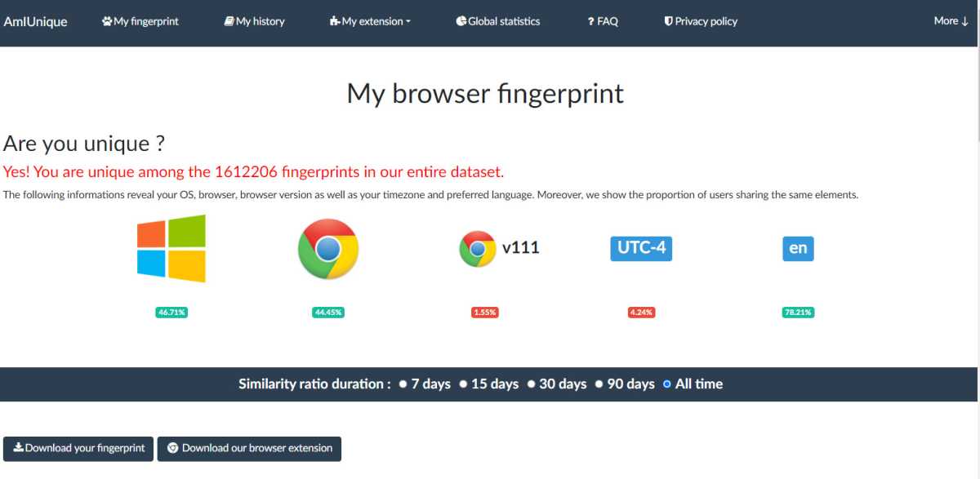Viewport: 980px width, 479px height.
Task: Click the 46.71% percentage badge
Action: click(x=171, y=313)
